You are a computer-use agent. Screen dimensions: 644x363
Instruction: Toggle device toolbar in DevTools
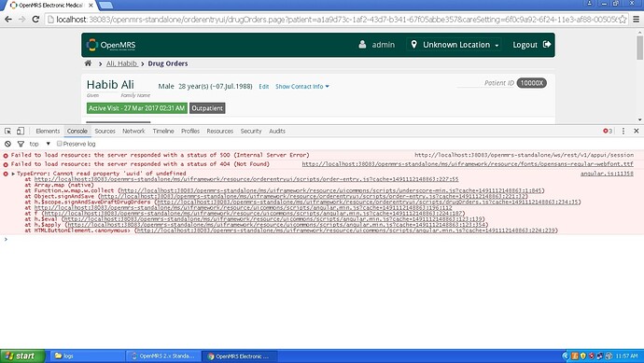click(x=21, y=131)
